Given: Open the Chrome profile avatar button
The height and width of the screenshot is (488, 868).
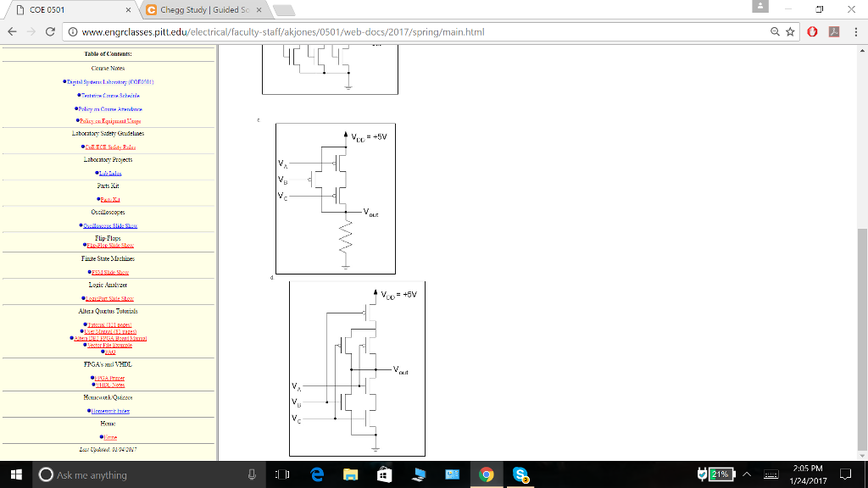Looking at the screenshot, I should click(x=760, y=6).
